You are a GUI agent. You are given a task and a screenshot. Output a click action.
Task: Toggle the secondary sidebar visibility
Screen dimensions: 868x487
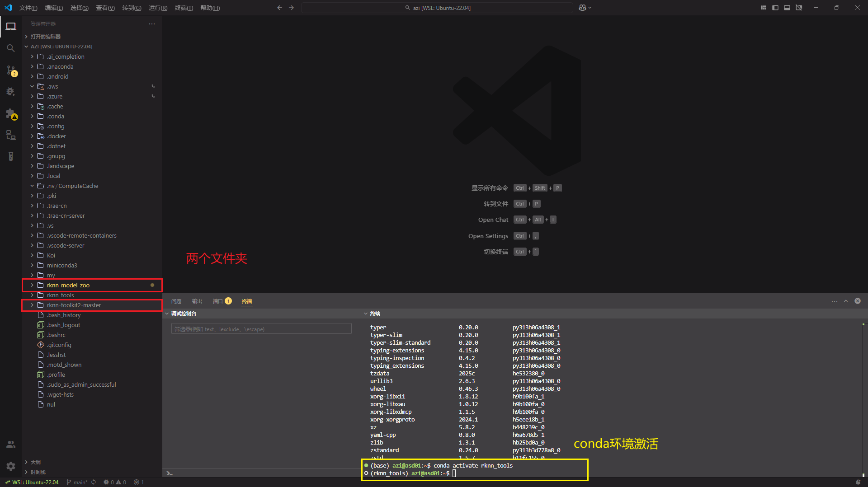click(799, 8)
